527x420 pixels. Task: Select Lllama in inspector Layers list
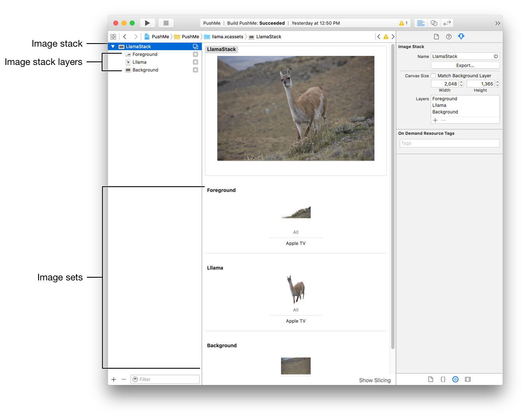coord(465,105)
